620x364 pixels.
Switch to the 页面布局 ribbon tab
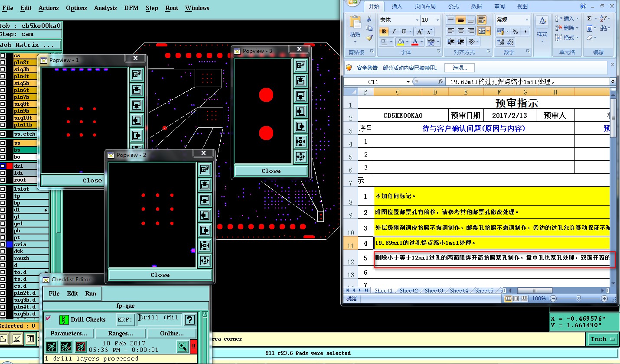click(x=425, y=6)
